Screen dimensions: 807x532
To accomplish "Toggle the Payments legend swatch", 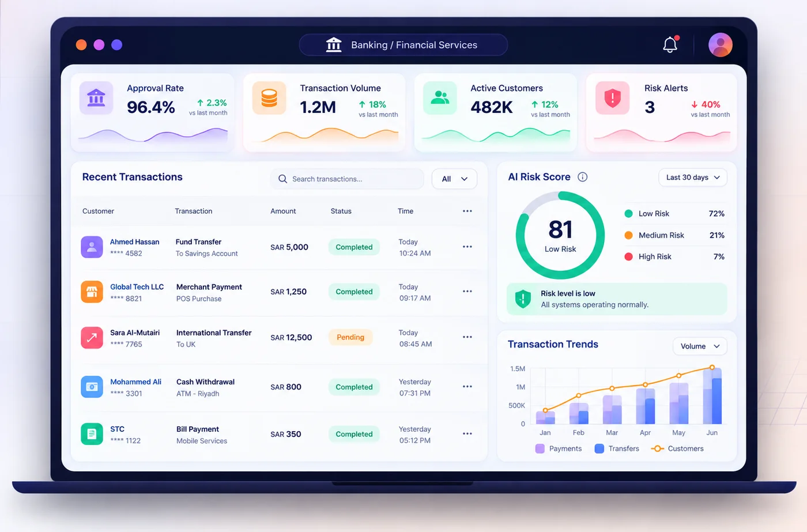I will pyautogui.click(x=540, y=448).
